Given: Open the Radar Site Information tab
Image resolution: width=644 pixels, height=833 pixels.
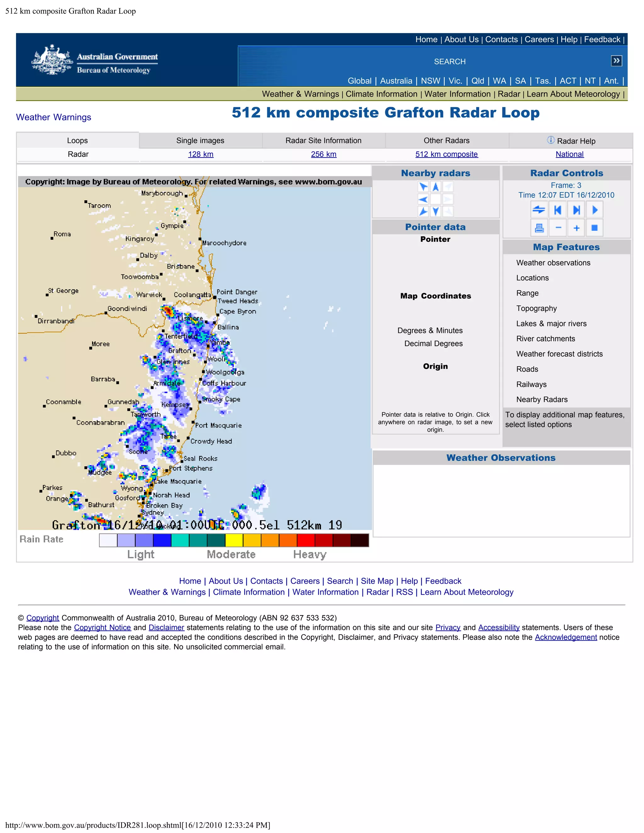Looking at the screenshot, I should tap(323, 141).
